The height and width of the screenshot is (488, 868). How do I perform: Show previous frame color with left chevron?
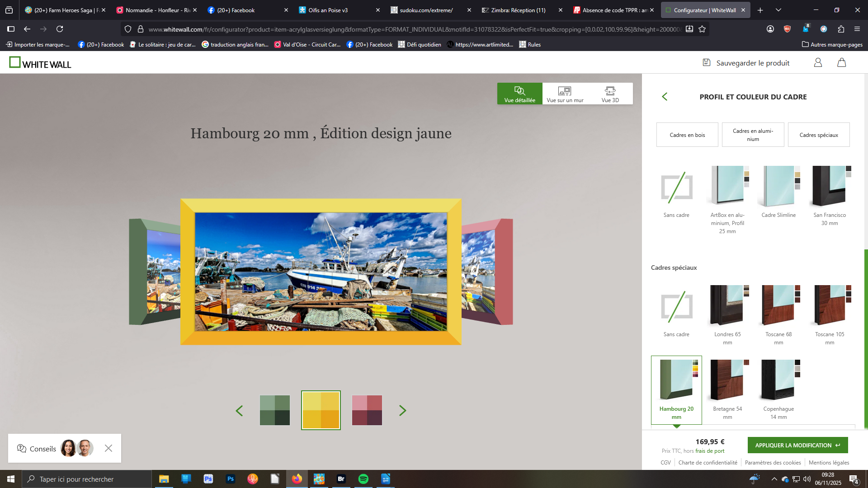[240, 411]
